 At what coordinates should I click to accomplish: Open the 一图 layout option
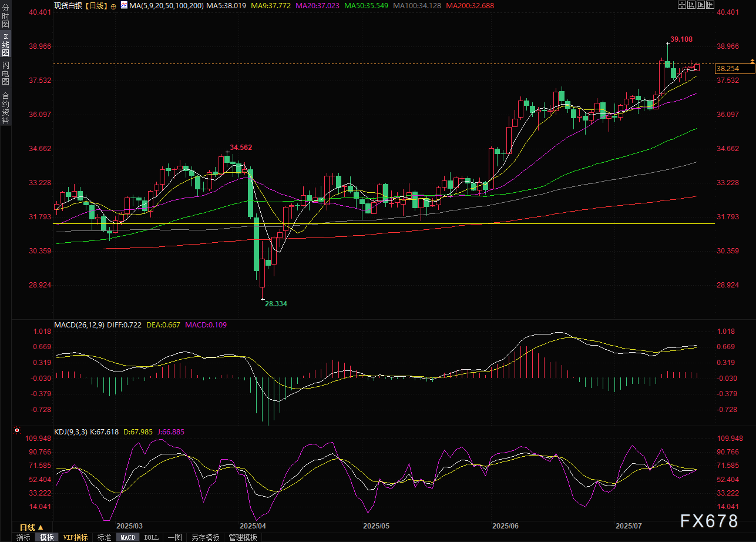(x=174, y=537)
